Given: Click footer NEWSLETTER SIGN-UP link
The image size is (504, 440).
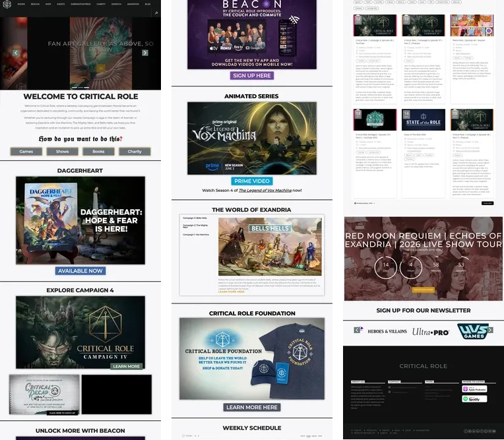Looking at the screenshot, I should (365, 433).
